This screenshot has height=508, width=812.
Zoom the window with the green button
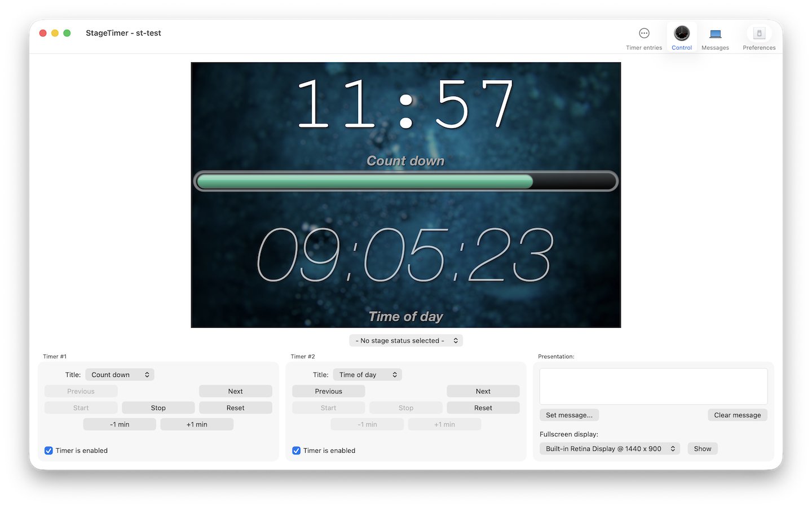pos(67,33)
